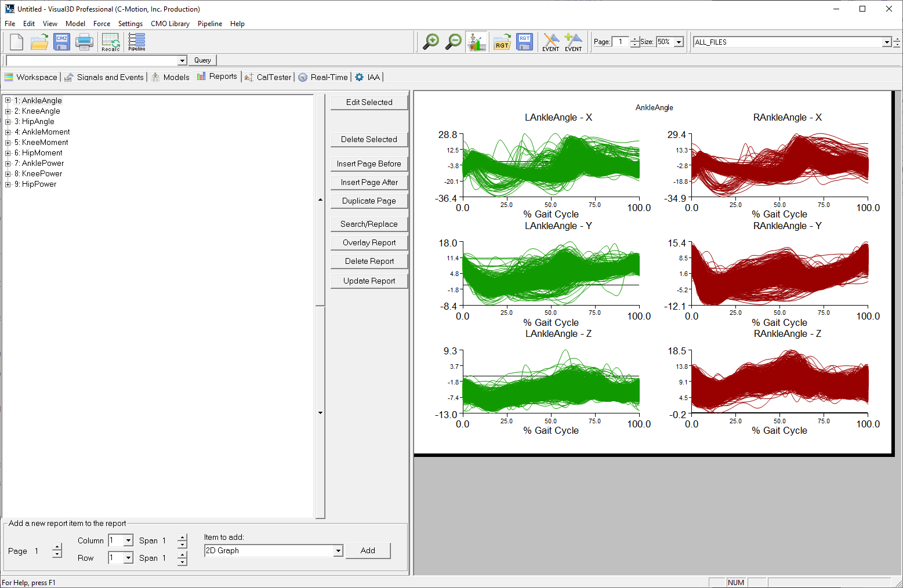Expand the 1: AnkleAngle tree node
Viewport: 903px width, 588px height.
(8, 100)
